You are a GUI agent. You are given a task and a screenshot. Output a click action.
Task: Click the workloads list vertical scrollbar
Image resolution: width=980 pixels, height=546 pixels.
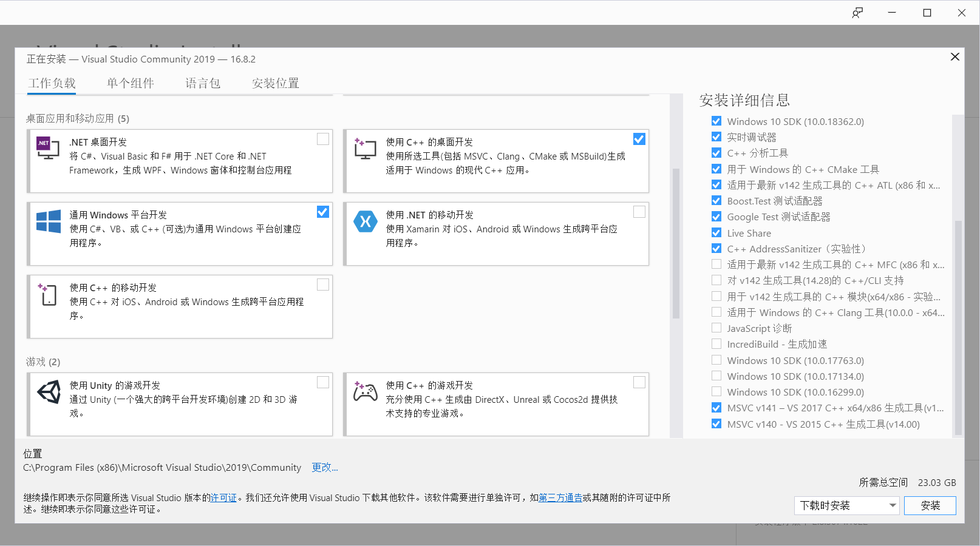point(676,243)
